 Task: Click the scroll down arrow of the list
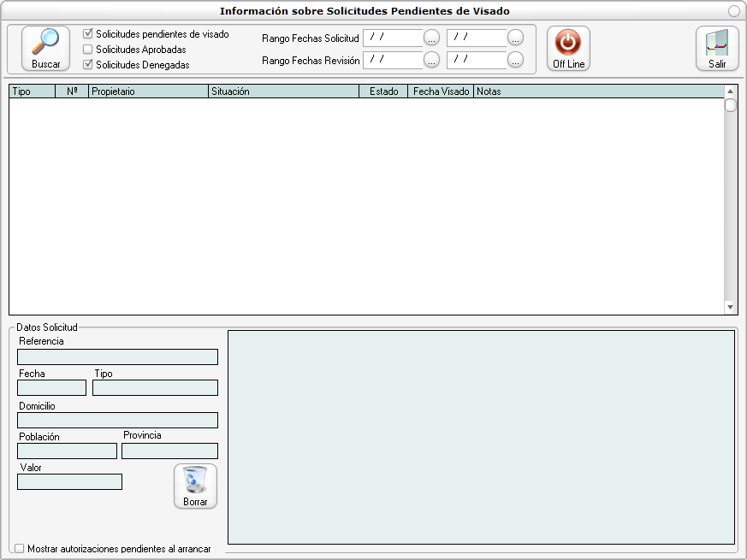coord(730,307)
